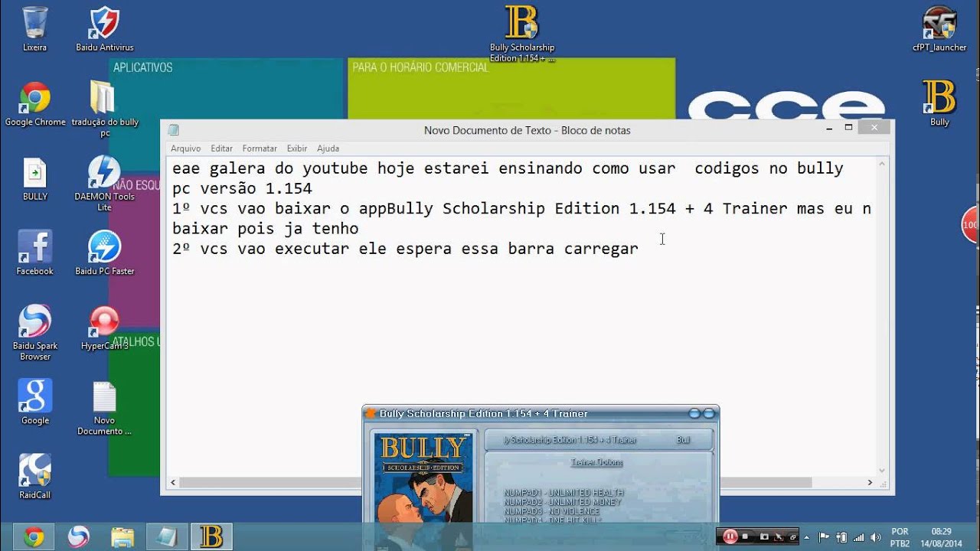Open the Lixeira recycle bin icon
Image resolution: width=980 pixels, height=551 pixels.
34,29
